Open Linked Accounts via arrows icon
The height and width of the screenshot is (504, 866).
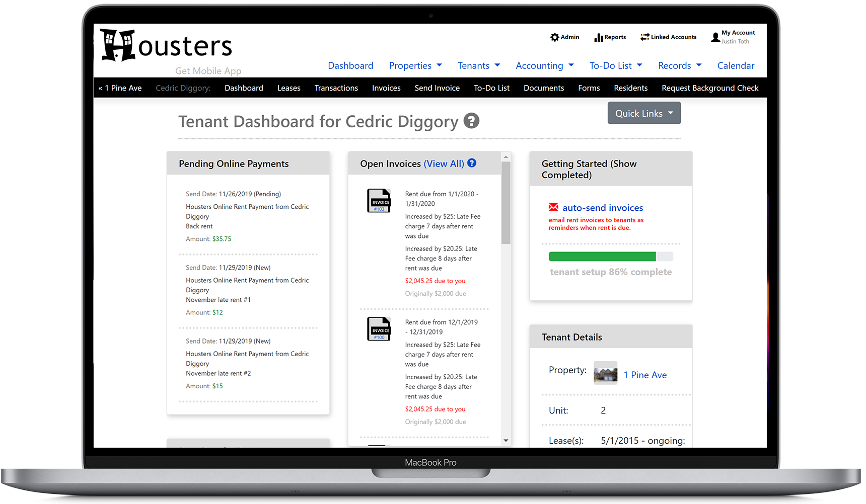[x=645, y=36]
